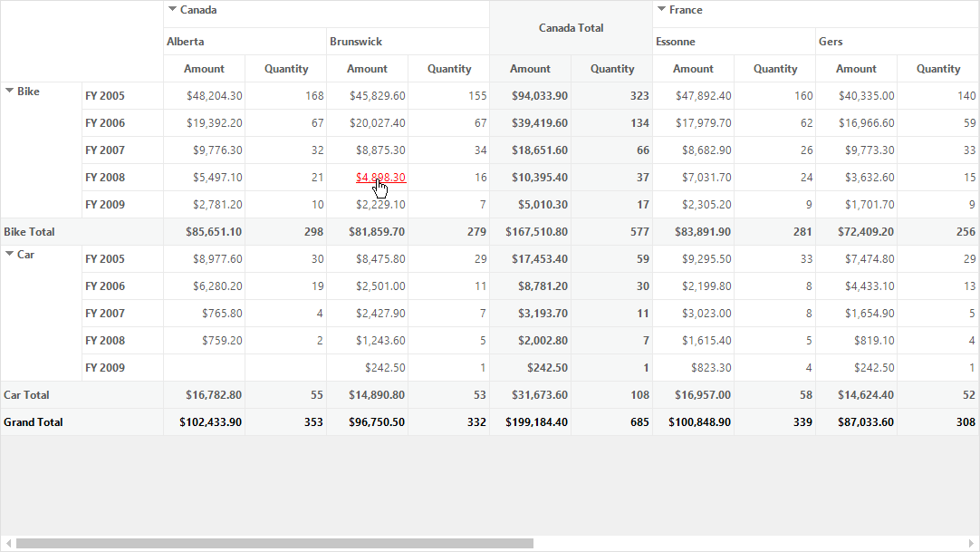
Task: Click the horizontal scrollbar thumb
Action: (x=275, y=543)
